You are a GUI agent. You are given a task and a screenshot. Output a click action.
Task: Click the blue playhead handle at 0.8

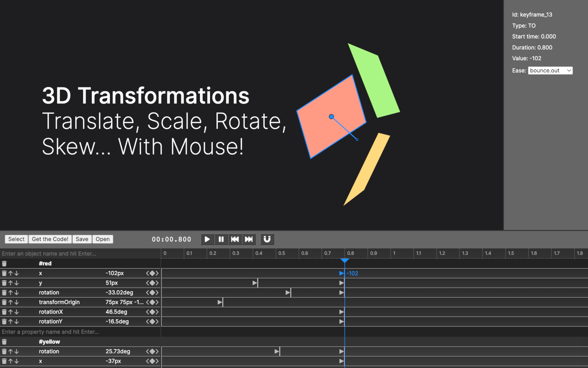(x=345, y=261)
